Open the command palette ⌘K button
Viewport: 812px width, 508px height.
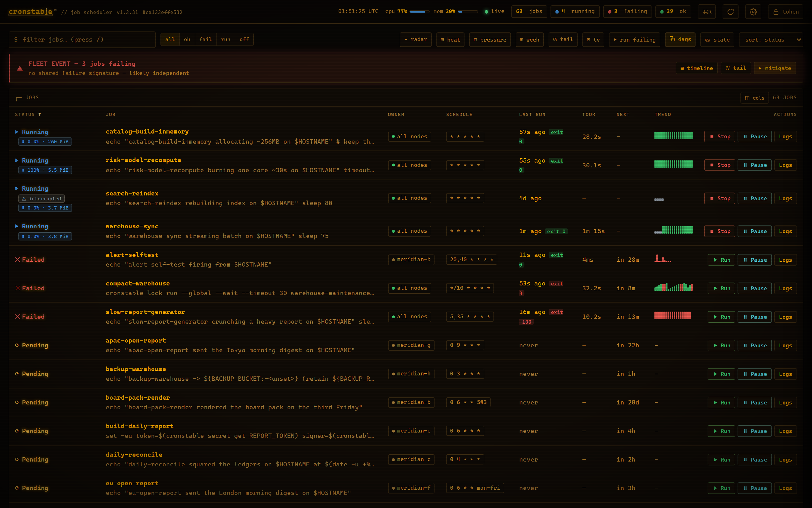coord(707,12)
